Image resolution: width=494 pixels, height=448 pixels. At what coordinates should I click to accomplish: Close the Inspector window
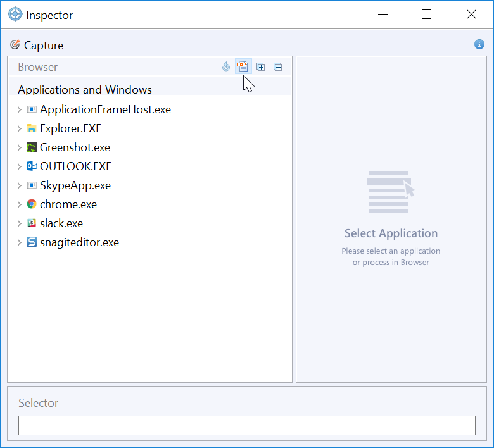[x=471, y=14]
